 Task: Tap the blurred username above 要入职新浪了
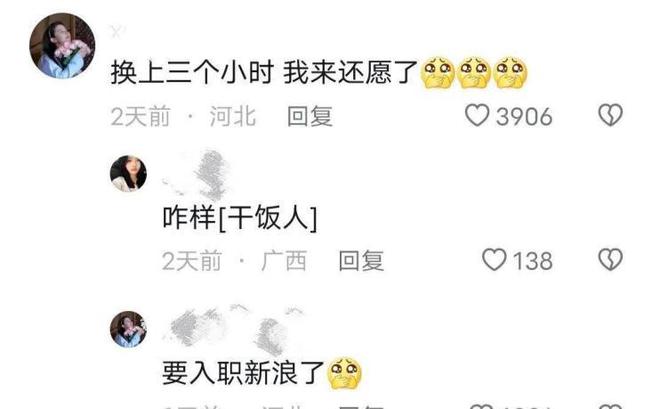234,329
